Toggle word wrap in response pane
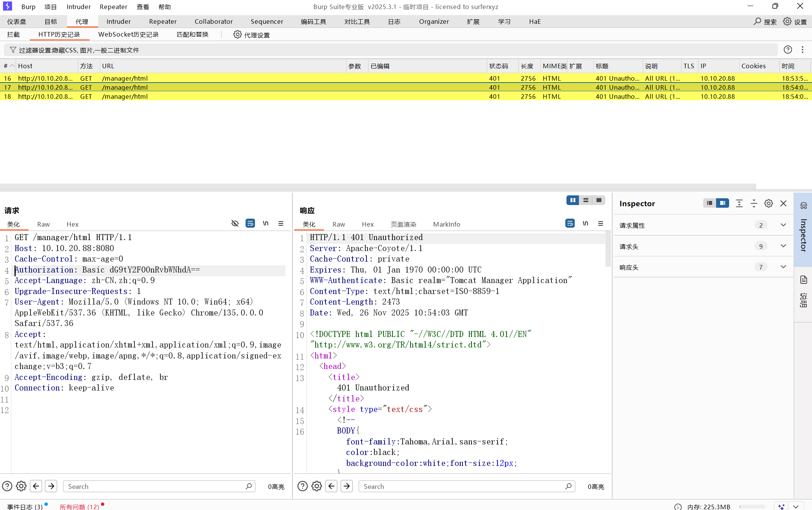This screenshot has width=812, height=510. click(x=570, y=224)
